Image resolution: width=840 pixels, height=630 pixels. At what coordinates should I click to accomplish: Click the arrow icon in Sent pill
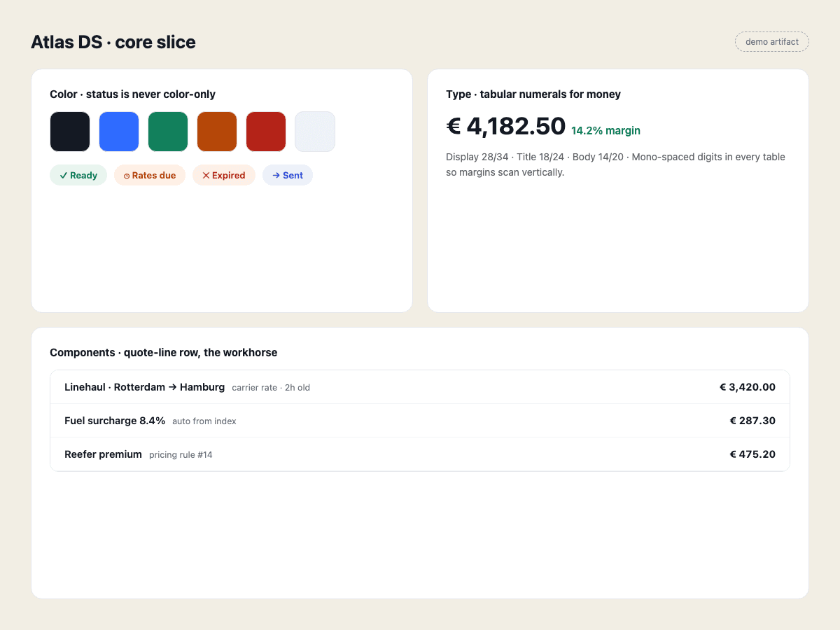pyautogui.click(x=276, y=176)
